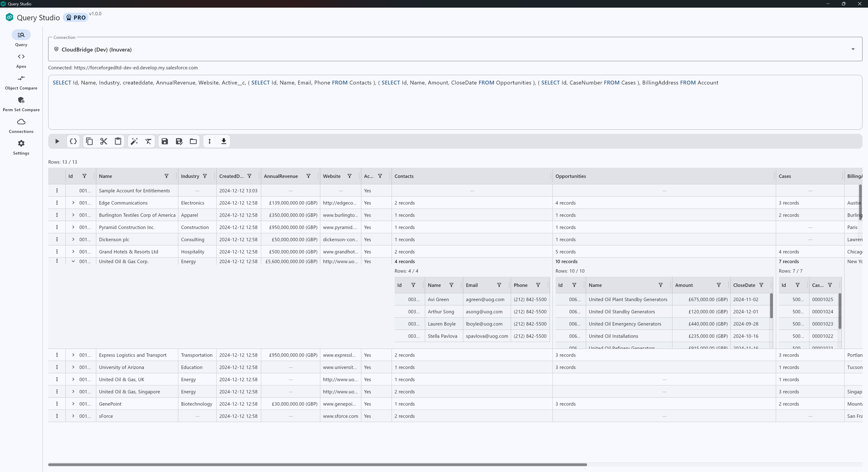Expand the Edge Communications row

click(73, 203)
